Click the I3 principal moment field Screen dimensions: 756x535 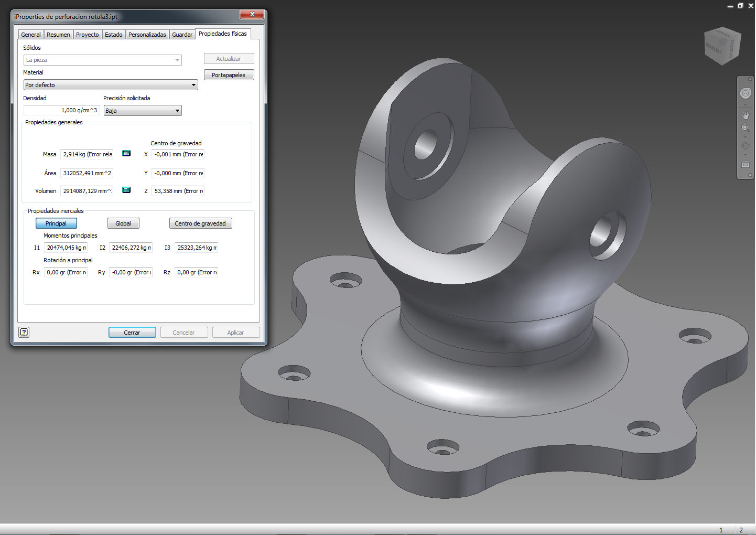click(x=197, y=248)
